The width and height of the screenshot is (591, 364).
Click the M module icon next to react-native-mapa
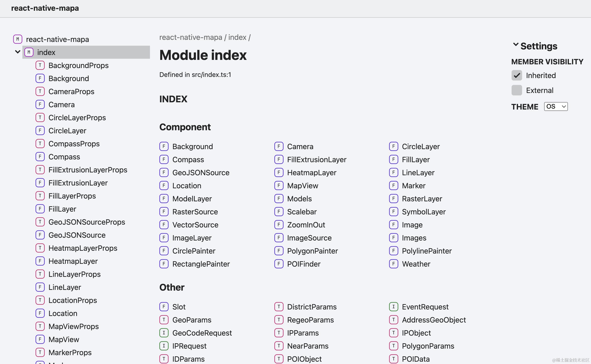(17, 39)
